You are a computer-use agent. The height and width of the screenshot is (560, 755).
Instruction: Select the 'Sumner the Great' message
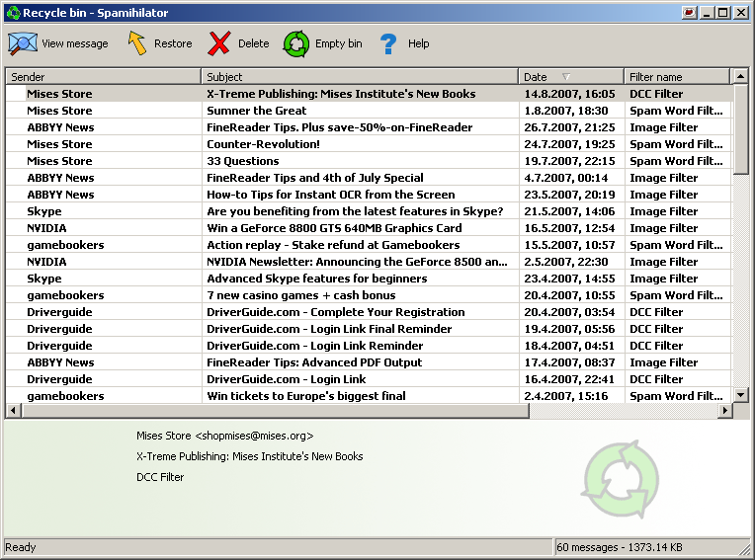pyautogui.click(x=369, y=111)
